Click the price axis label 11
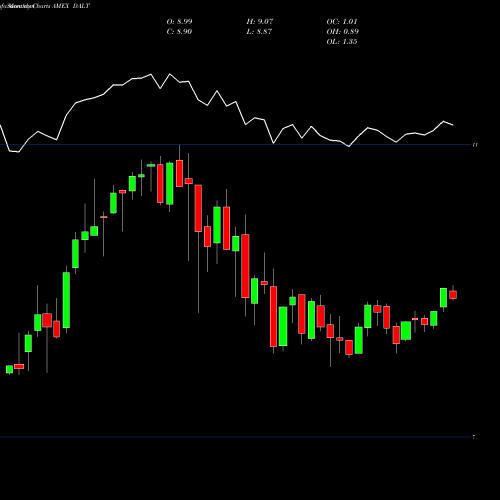This screenshot has height=500, width=500. (475, 145)
